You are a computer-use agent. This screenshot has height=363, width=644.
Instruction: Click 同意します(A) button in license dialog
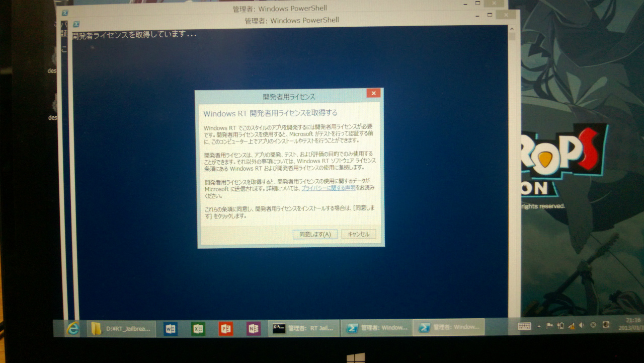click(x=315, y=234)
